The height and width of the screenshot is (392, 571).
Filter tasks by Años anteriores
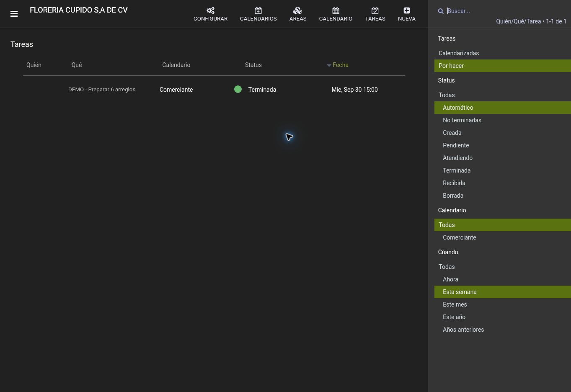click(x=503, y=330)
